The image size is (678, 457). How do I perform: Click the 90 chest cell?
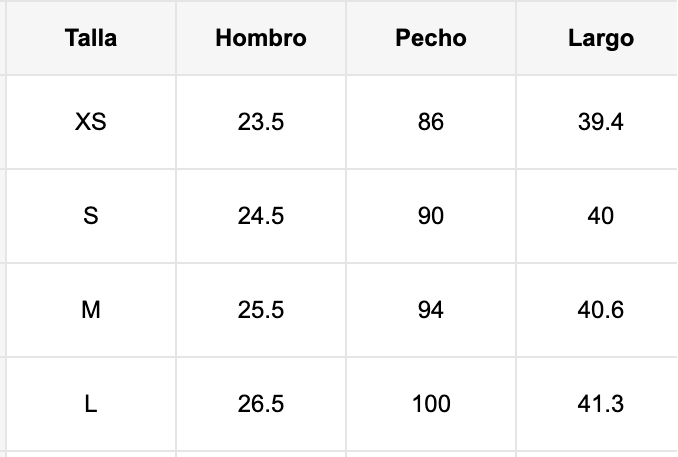(x=431, y=216)
